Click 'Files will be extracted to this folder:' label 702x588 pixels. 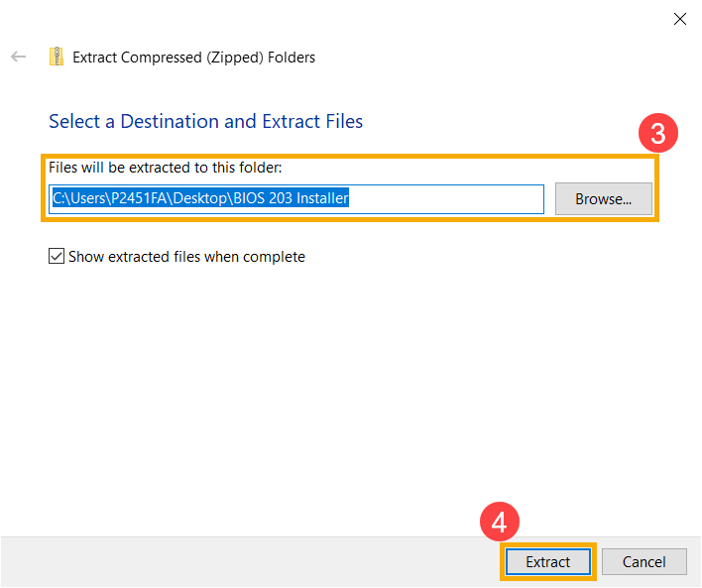coord(166,168)
